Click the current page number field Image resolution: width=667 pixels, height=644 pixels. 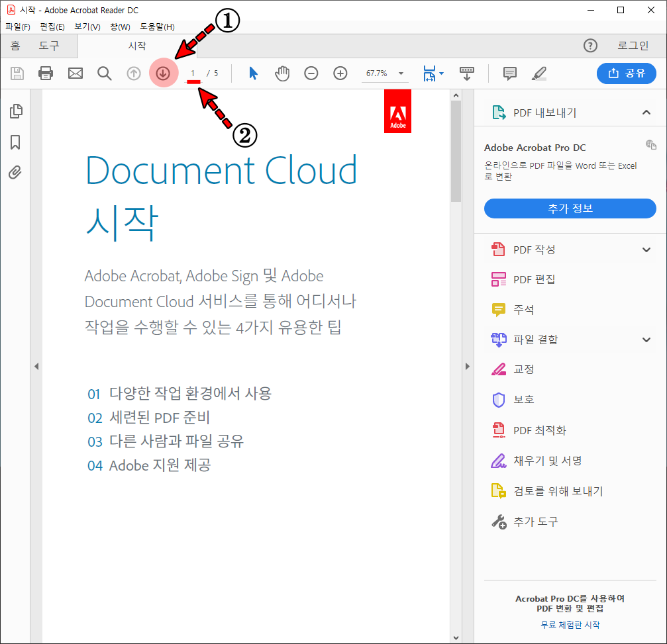[193, 73]
